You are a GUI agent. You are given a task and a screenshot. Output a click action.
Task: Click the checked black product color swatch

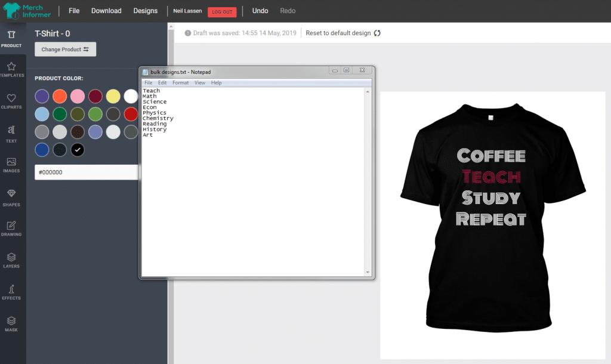click(78, 150)
